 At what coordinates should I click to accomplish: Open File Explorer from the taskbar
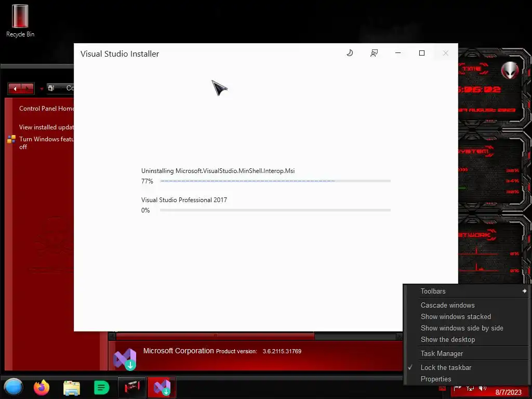tap(72, 388)
